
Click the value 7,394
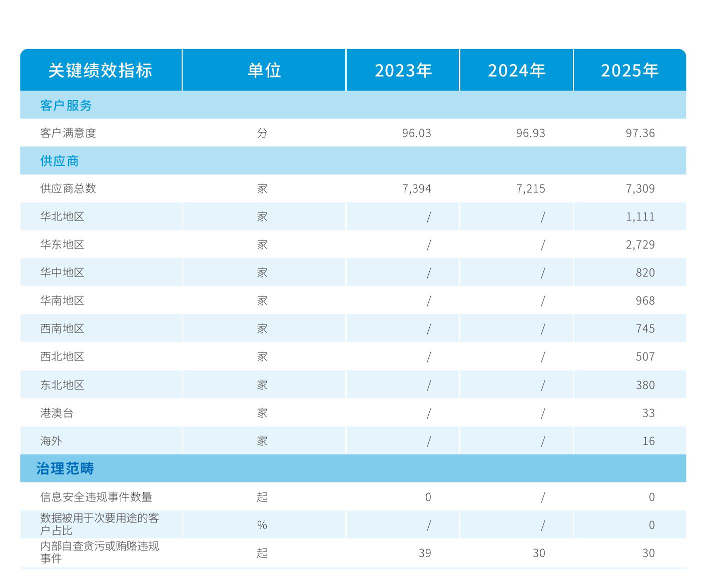417,188
